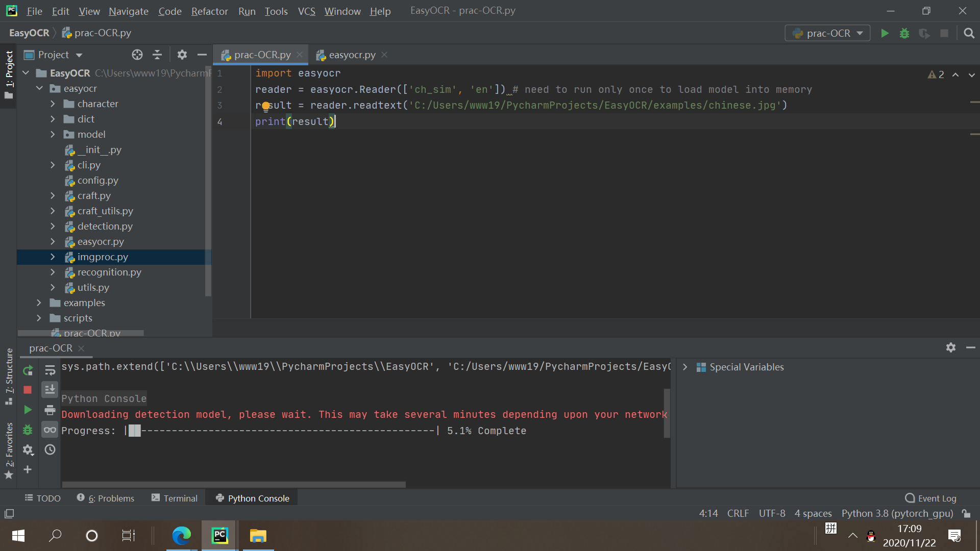Open browse console history via clock icon
980x551 pixels.
coord(50,449)
